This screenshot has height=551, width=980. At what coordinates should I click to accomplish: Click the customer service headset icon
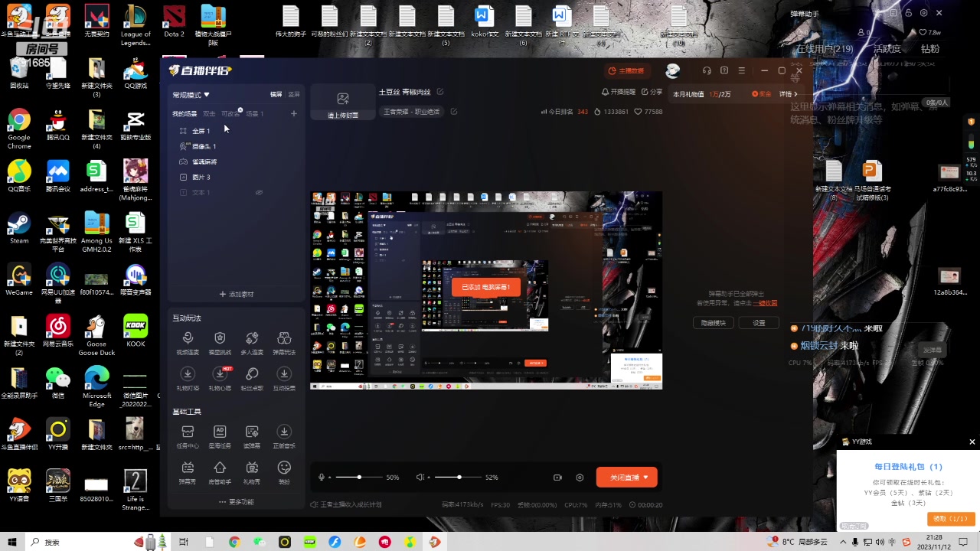[707, 70]
